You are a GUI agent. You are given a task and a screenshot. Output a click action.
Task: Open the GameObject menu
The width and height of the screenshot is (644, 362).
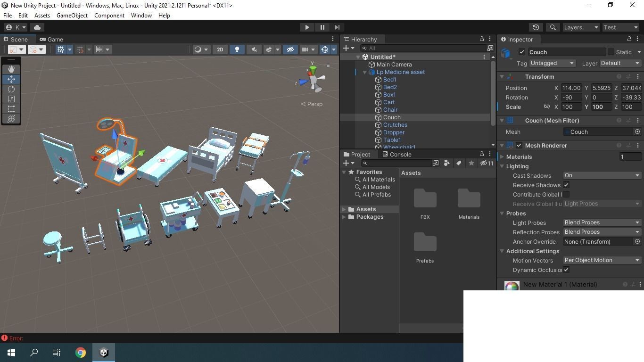72,16
